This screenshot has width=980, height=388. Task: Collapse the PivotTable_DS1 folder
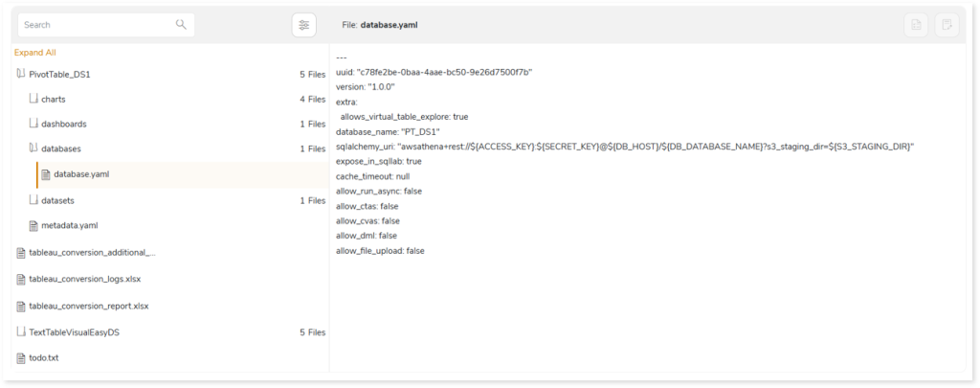[x=21, y=74]
